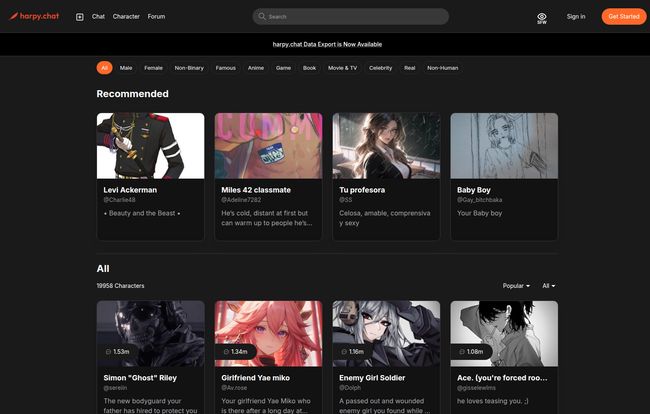Select the Book category filter

pyautogui.click(x=309, y=68)
